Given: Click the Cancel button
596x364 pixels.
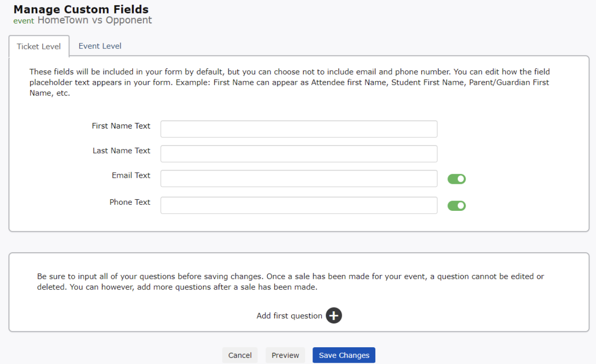Looking at the screenshot, I should point(240,355).
